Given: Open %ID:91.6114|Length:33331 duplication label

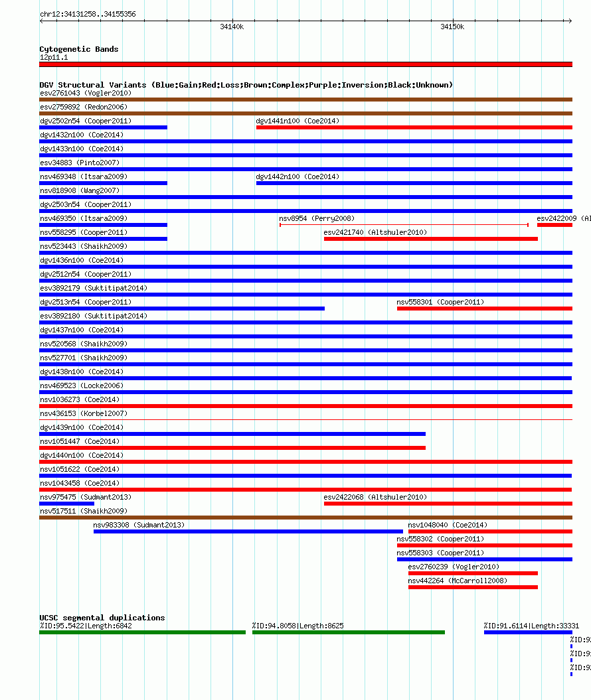Looking at the screenshot, I should pyautogui.click(x=531, y=626).
